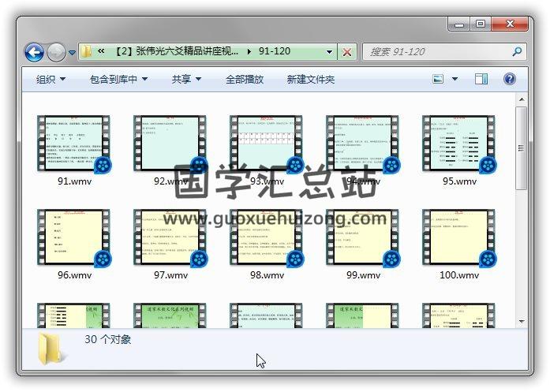Select the 张伟光六爻精品讲座视 breadcrumb segment
The height and width of the screenshot is (392, 550).
(x=177, y=51)
